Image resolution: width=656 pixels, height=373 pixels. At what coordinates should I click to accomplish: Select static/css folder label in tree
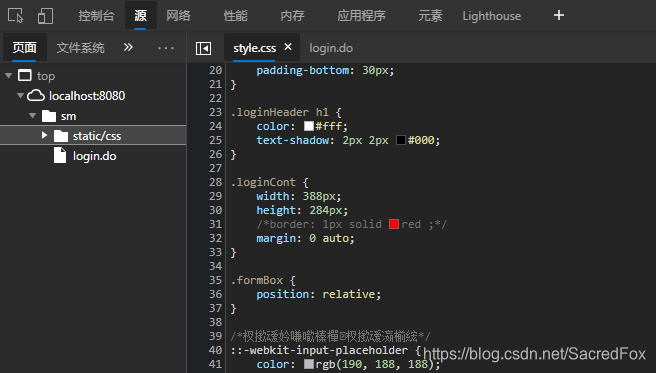[x=97, y=136]
